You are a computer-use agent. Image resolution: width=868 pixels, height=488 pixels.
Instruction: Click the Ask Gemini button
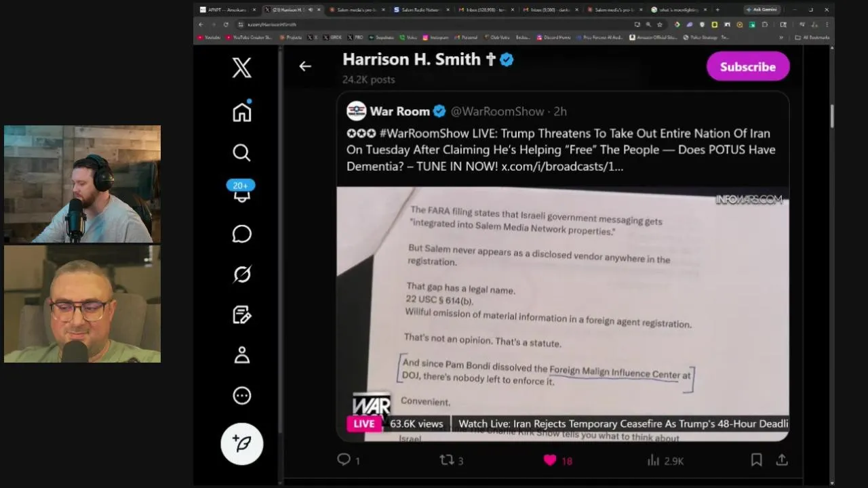(761, 9)
